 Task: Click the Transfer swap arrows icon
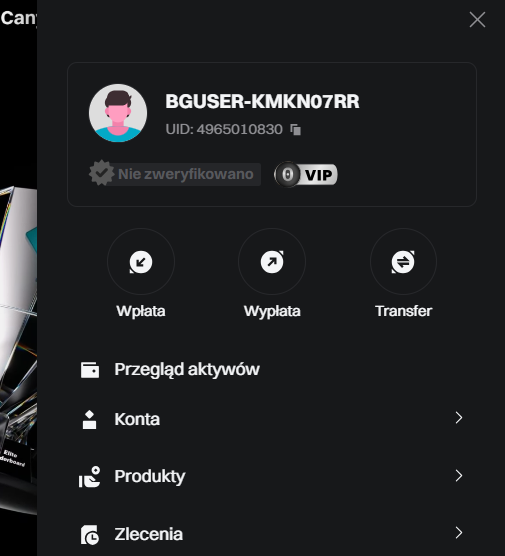pos(403,262)
